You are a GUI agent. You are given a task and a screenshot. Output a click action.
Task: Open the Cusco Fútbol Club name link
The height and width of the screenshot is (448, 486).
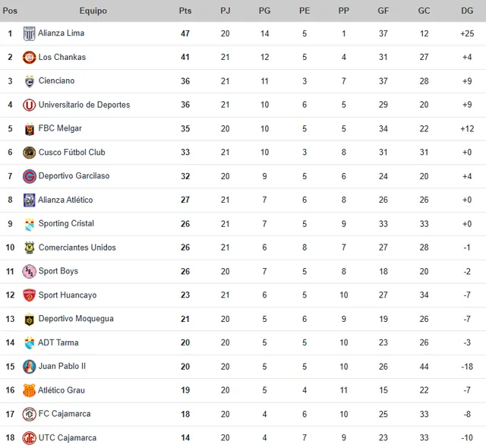71,153
